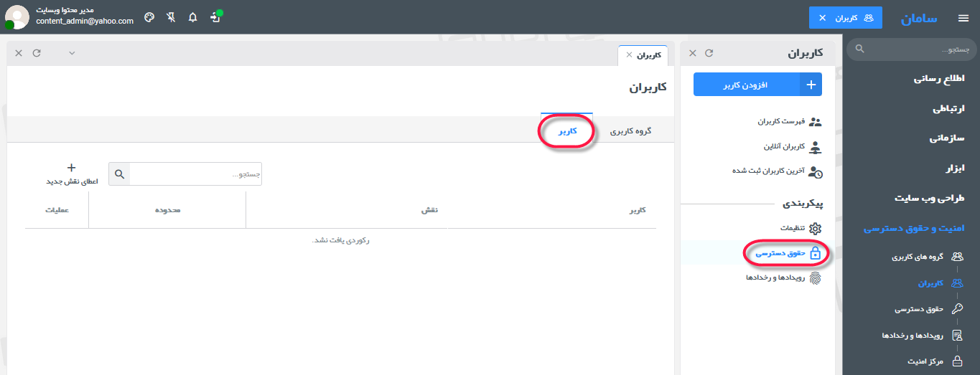Viewport: 980px width, 375px height.
Task: Open گروه های کاربری in sidebar
Action: point(917,257)
